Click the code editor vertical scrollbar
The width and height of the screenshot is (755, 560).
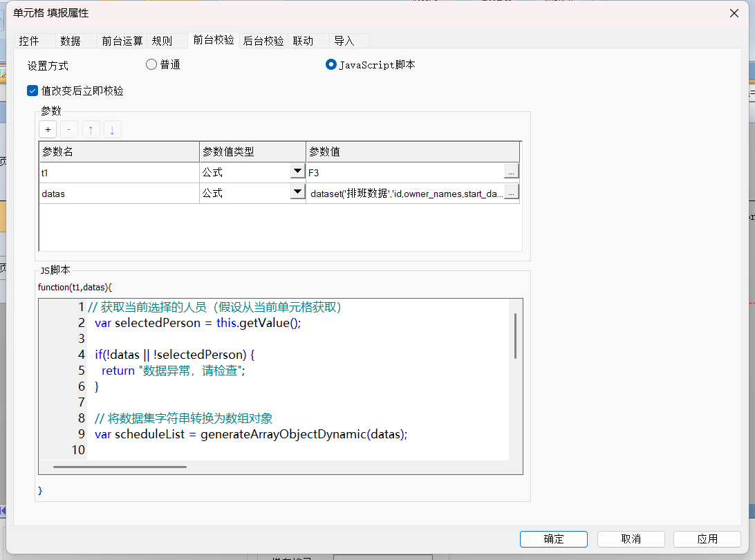pyautogui.click(x=515, y=336)
